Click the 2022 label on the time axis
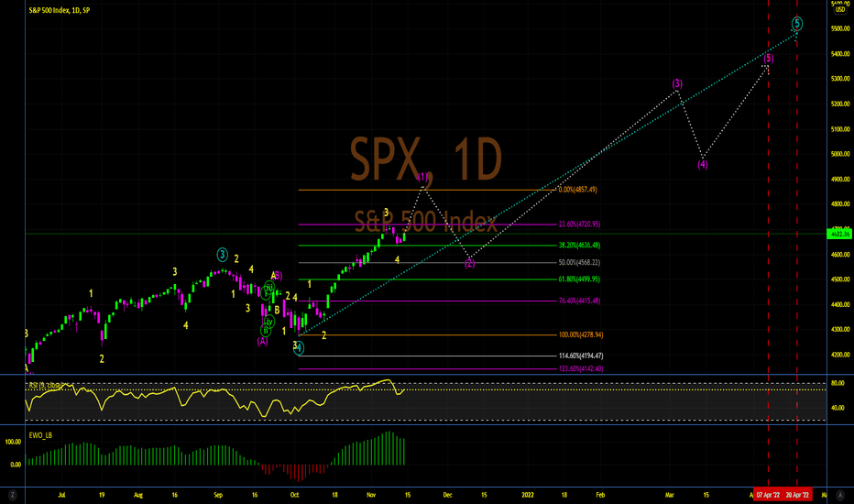Image resolution: width=854 pixels, height=504 pixels. (x=528, y=495)
